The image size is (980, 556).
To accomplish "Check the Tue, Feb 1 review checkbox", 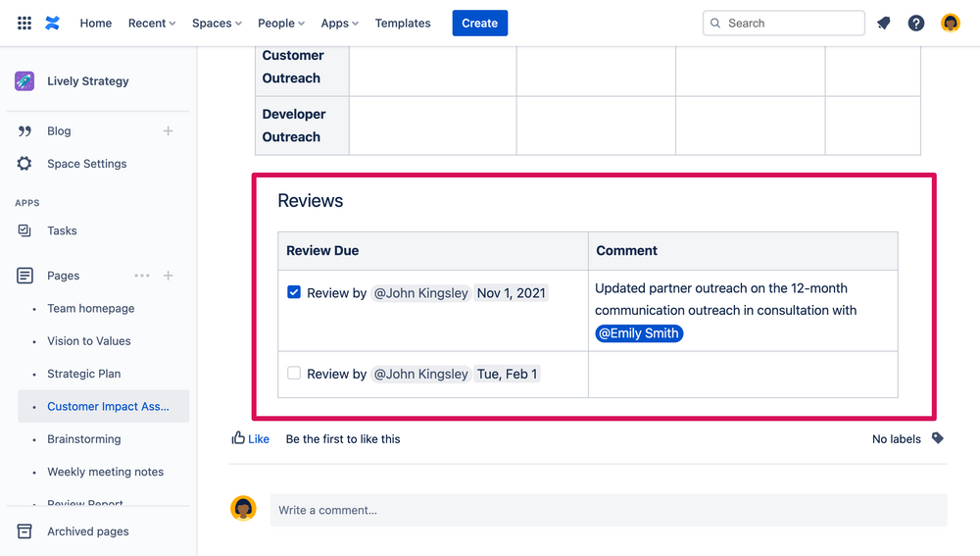I will (294, 374).
